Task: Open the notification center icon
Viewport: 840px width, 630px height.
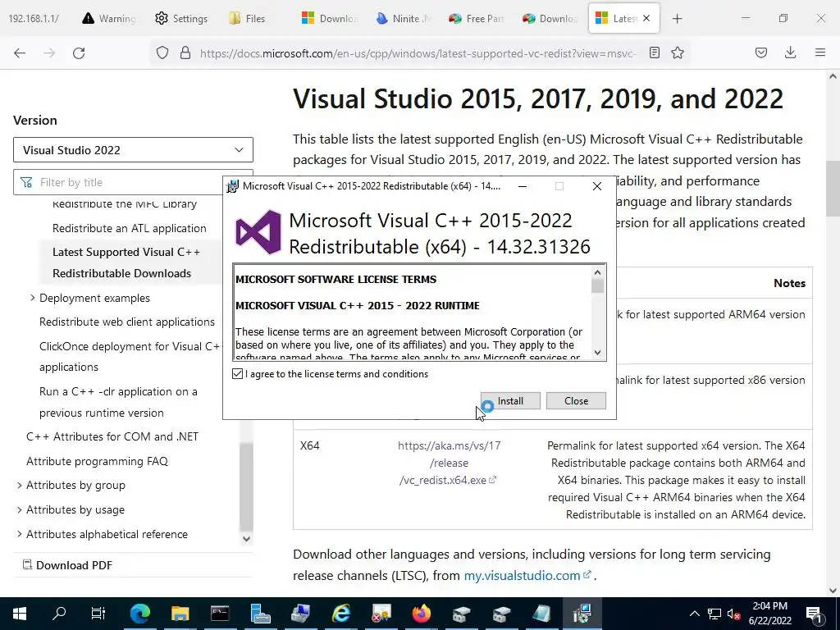Action: [814, 614]
